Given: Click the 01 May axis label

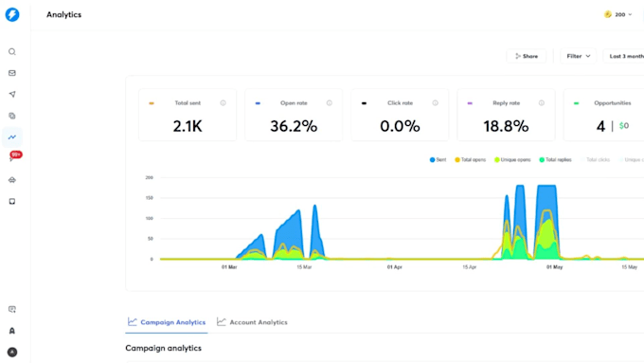Looking at the screenshot, I should pyautogui.click(x=554, y=267).
